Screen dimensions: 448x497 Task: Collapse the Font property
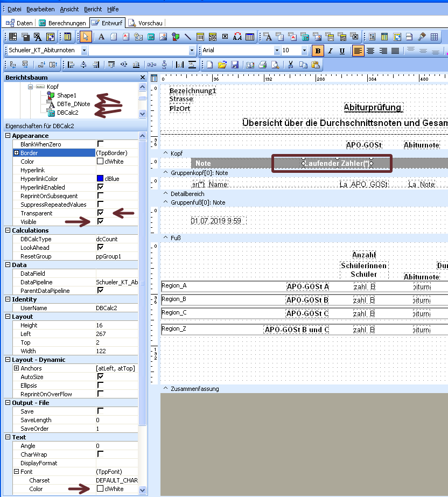pyautogui.click(x=16, y=472)
